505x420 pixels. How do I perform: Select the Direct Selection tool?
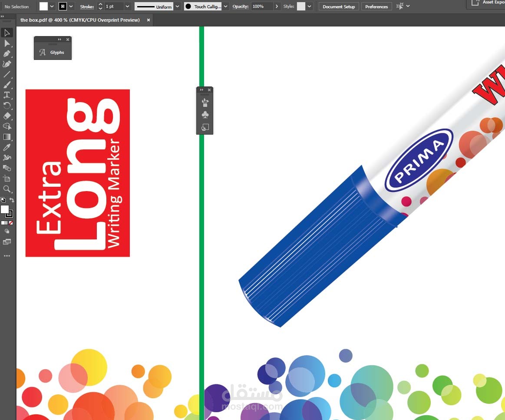7,43
